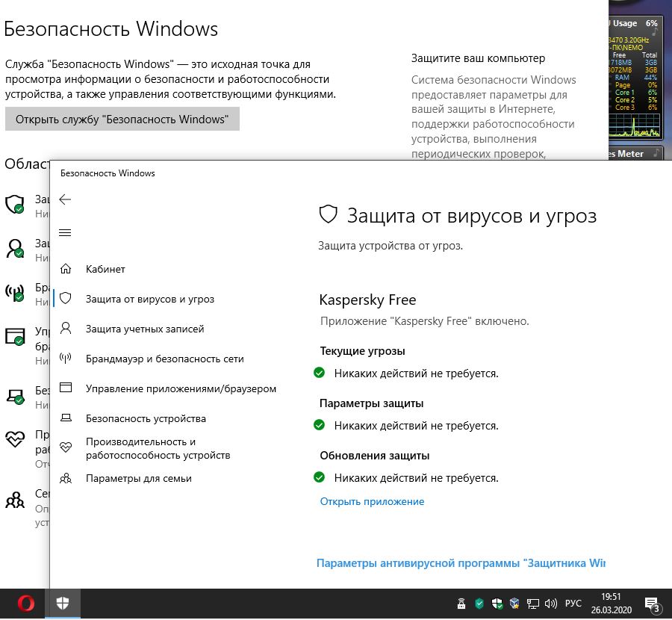Click Windows Security shield taskbar button

click(63, 604)
